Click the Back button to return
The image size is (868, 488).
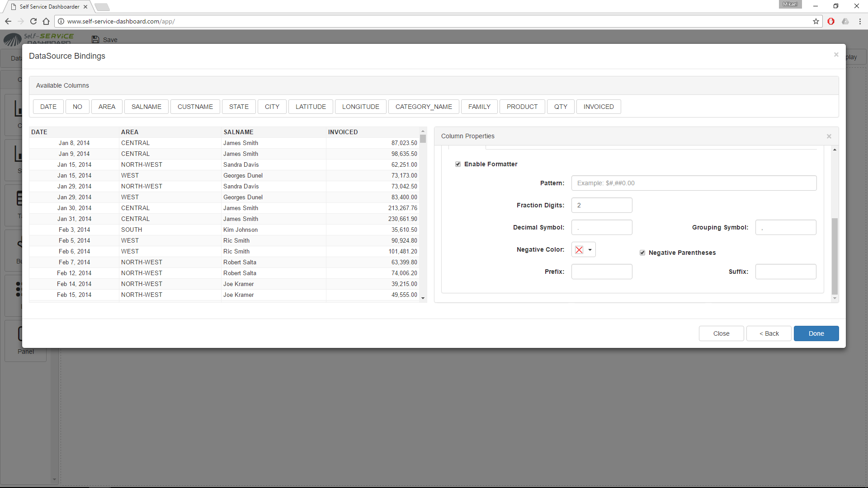769,333
